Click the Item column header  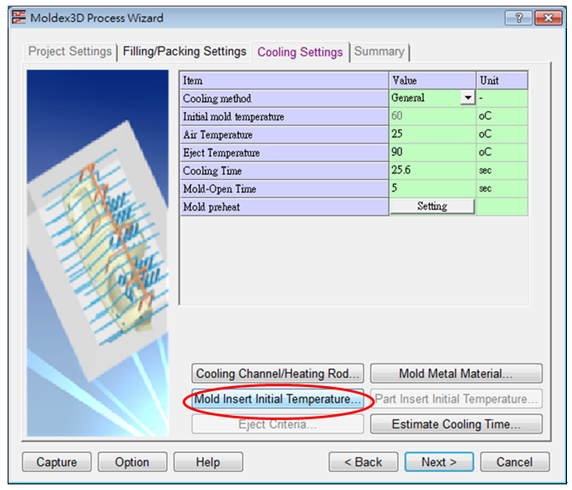(x=284, y=80)
